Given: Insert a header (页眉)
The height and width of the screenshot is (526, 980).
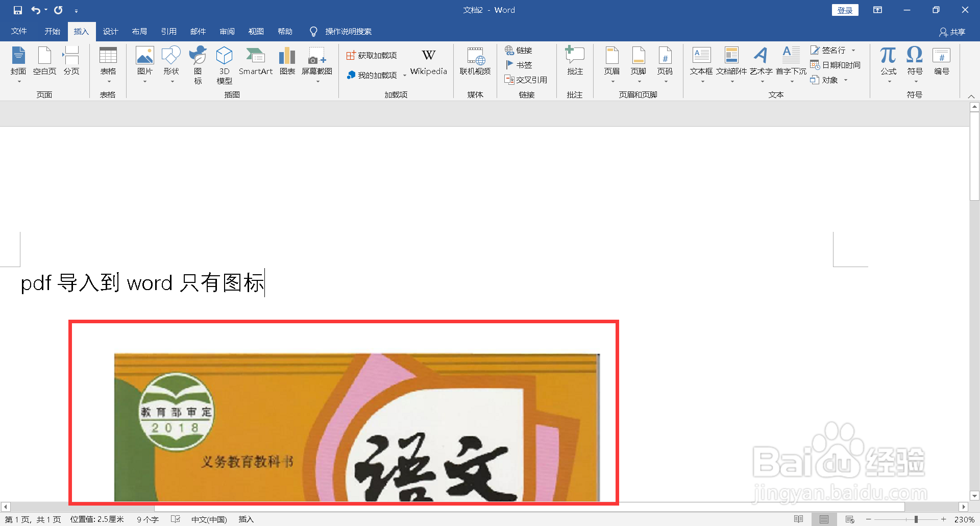Looking at the screenshot, I should coord(612,65).
